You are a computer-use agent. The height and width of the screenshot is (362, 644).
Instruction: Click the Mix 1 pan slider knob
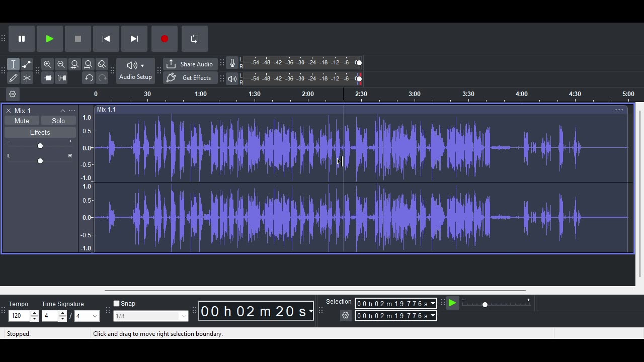coord(40,161)
